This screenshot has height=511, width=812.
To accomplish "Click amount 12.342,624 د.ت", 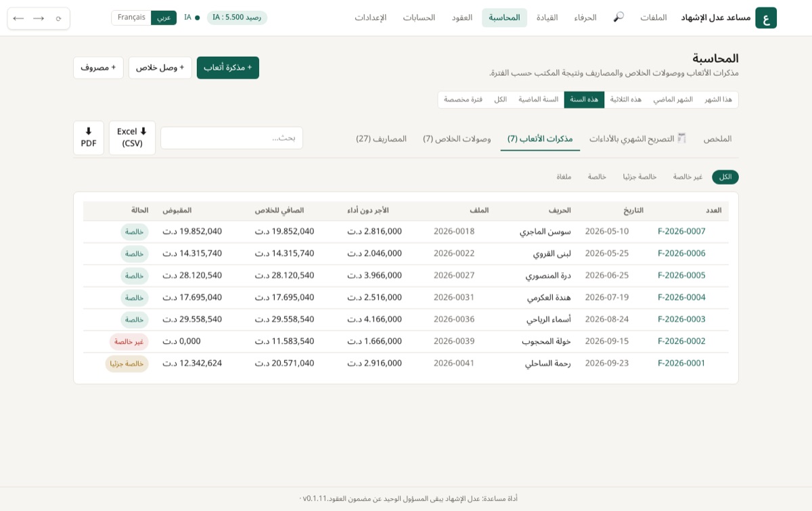I will click(x=192, y=363).
